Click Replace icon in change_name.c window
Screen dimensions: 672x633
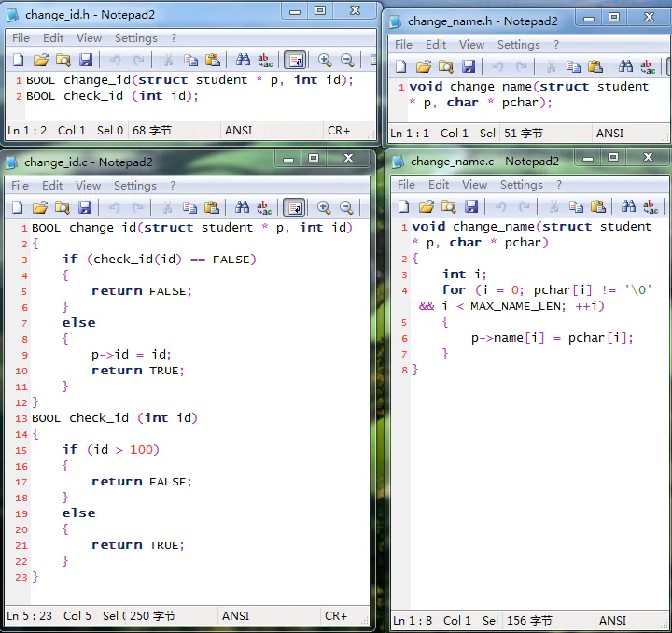coord(651,206)
